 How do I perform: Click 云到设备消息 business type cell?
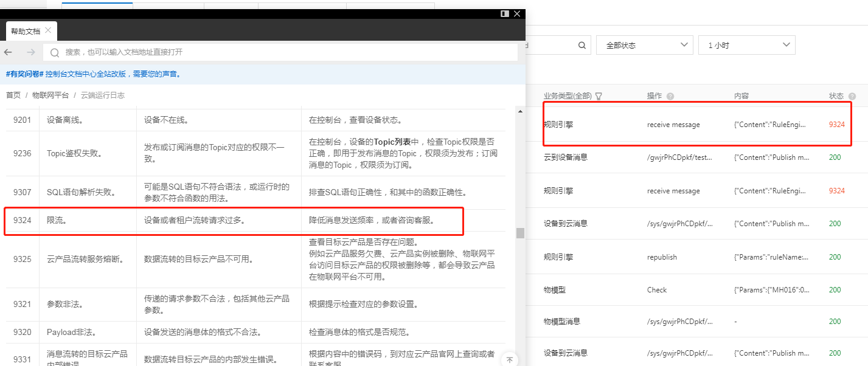[566, 157]
